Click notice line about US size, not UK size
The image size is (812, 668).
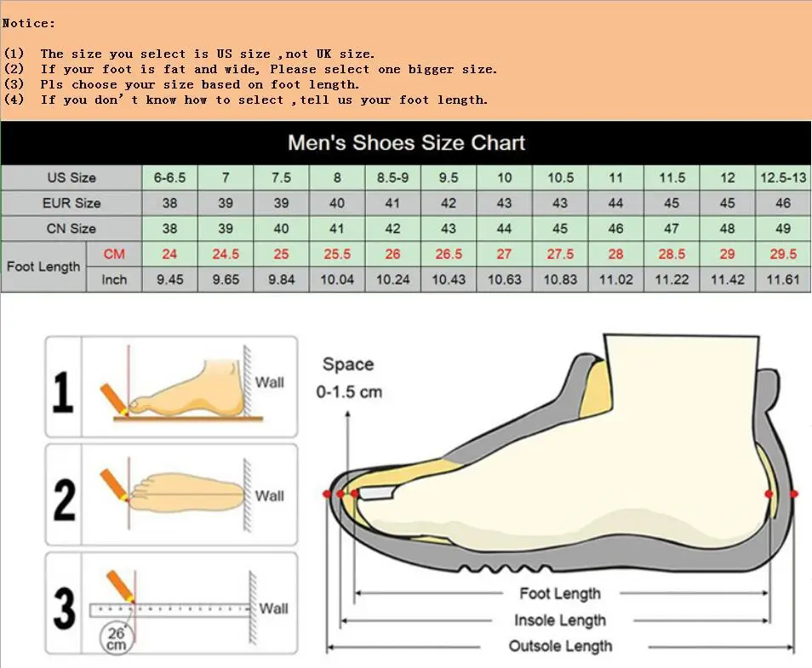[x=189, y=54]
